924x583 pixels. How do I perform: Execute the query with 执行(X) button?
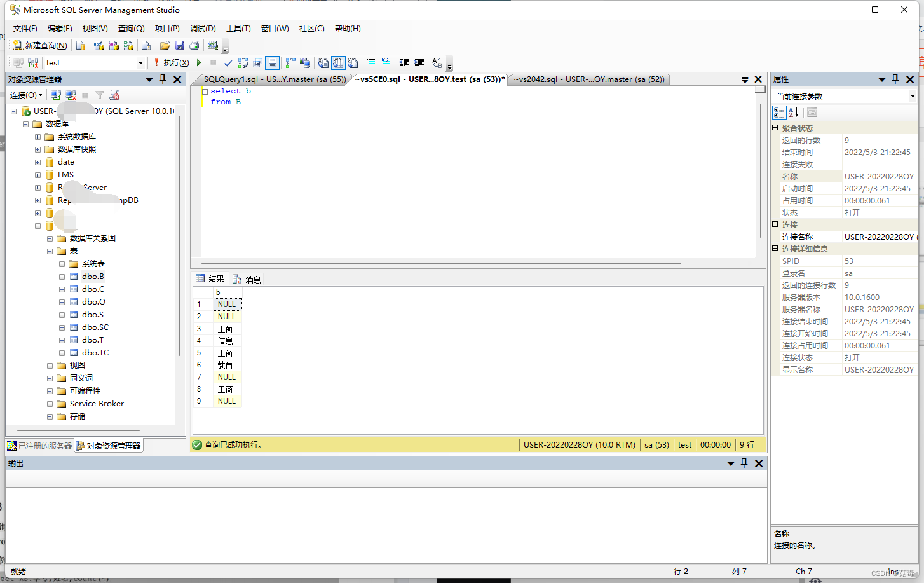(171, 63)
